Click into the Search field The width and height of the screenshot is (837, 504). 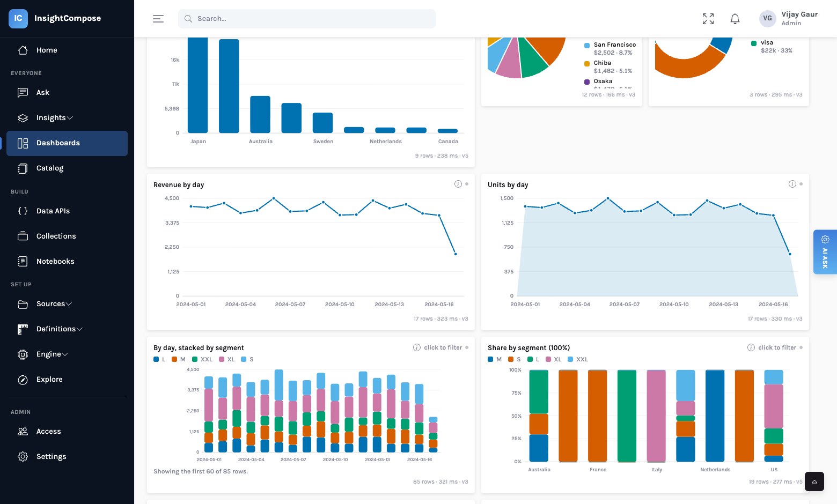(x=307, y=19)
